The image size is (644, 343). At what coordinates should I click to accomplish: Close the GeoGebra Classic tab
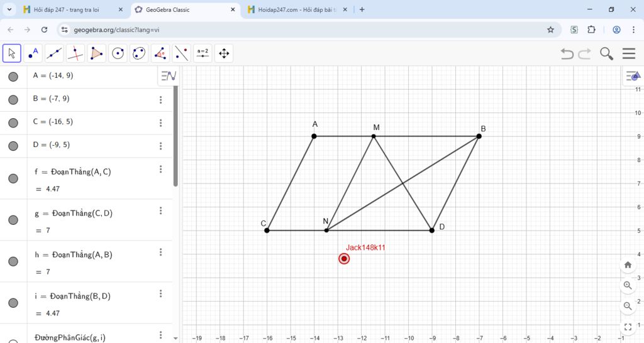tap(233, 9)
